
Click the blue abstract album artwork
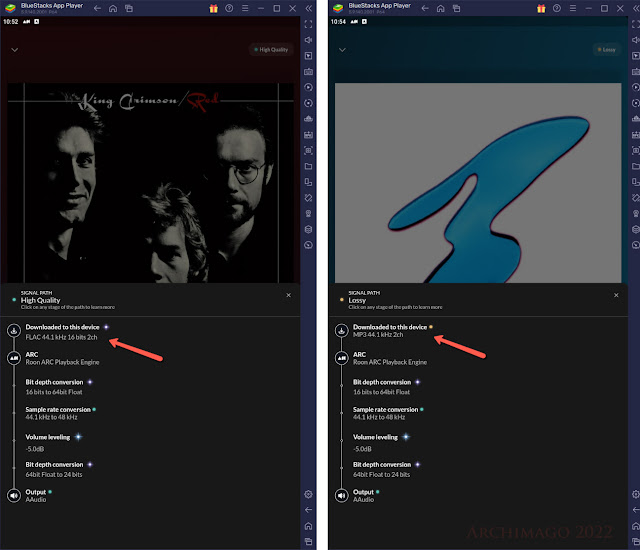click(x=478, y=183)
